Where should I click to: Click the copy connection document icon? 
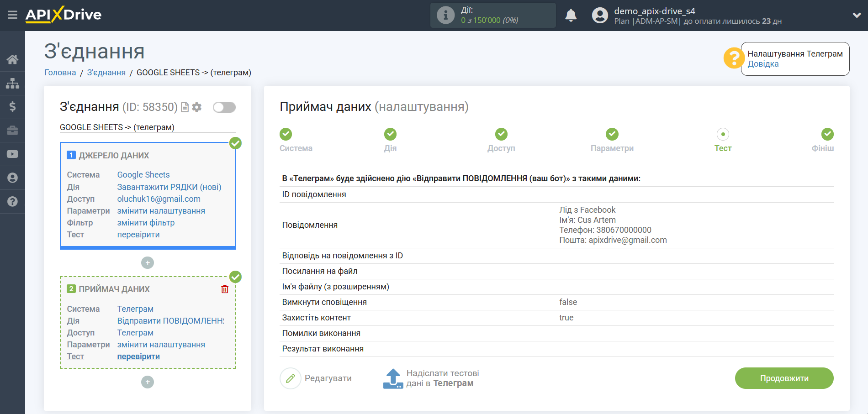185,107
